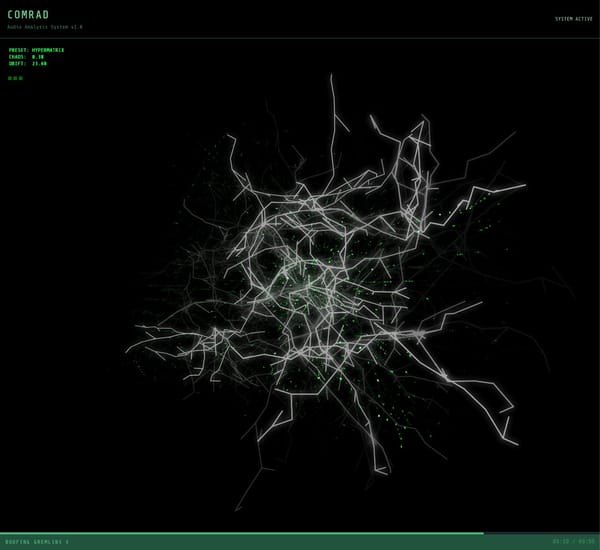The image size is (600, 550).
Task: Click the DRIFT value readout
Action: tap(28, 64)
